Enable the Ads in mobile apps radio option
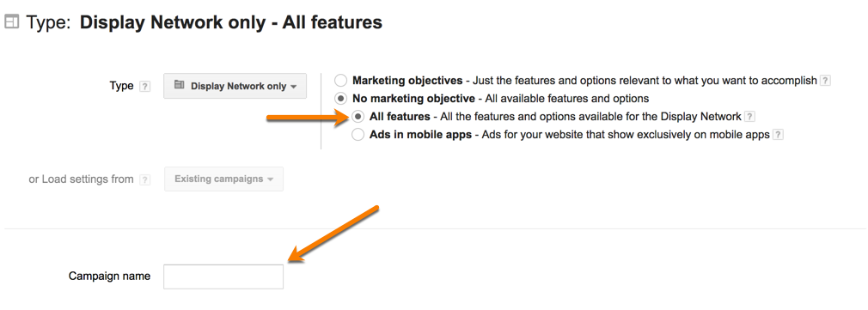Viewport: 868px width, 310px height. [358, 135]
